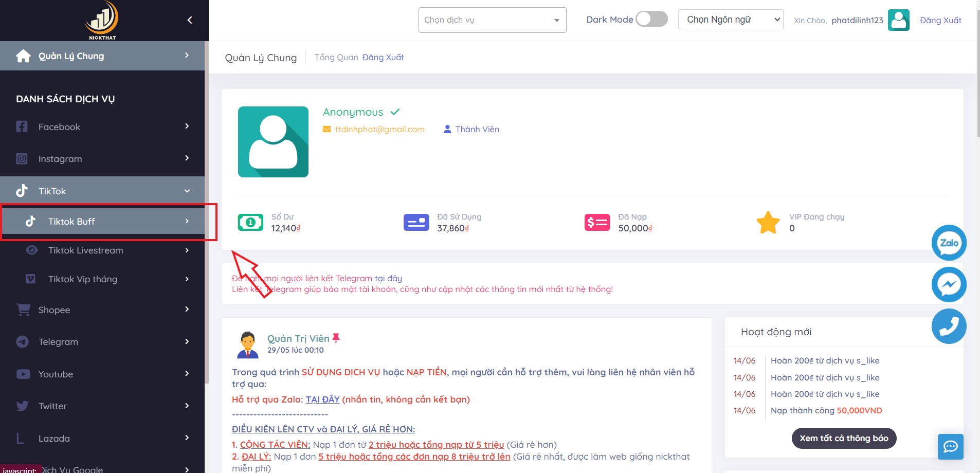Click the large profile avatar picture
Image resolution: width=980 pixels, height=473 pixels.
pyautogui.click(x=273, y=142)
